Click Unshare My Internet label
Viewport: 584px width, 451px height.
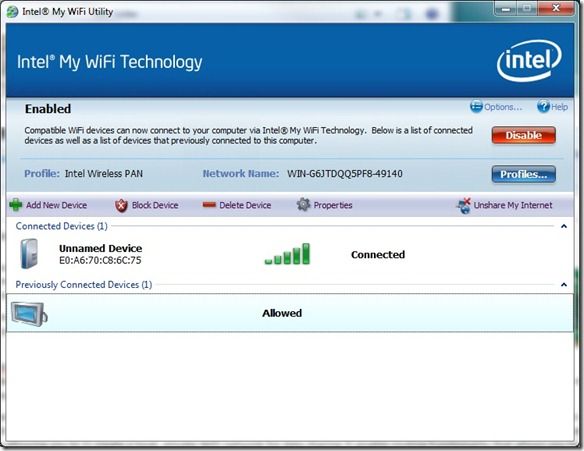[513, 205]
